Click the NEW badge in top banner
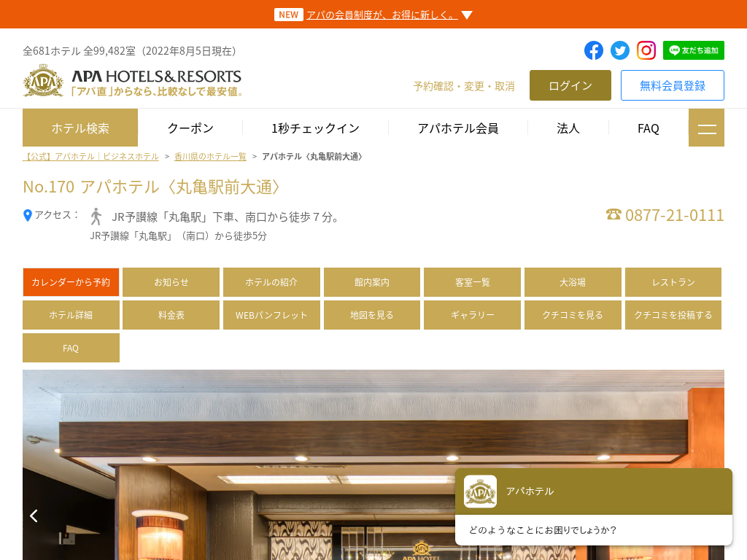The width and height of the screenshot is (747, 560). pyautogui.click(x=289, y=15)
